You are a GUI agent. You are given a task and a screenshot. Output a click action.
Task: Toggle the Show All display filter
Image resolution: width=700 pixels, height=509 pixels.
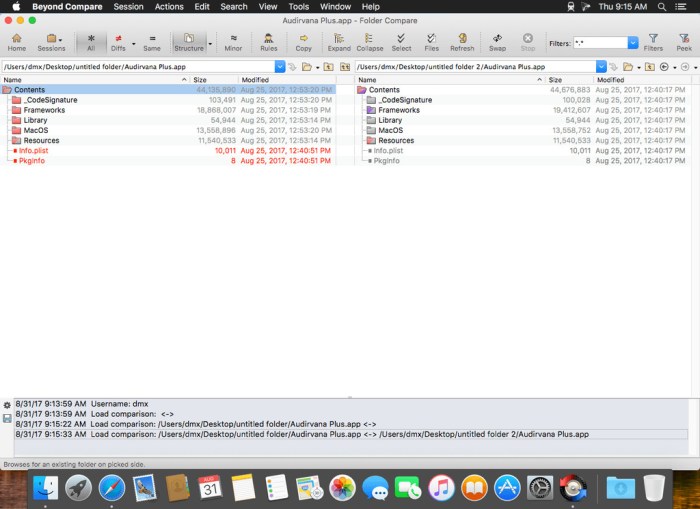pos(91,41)
